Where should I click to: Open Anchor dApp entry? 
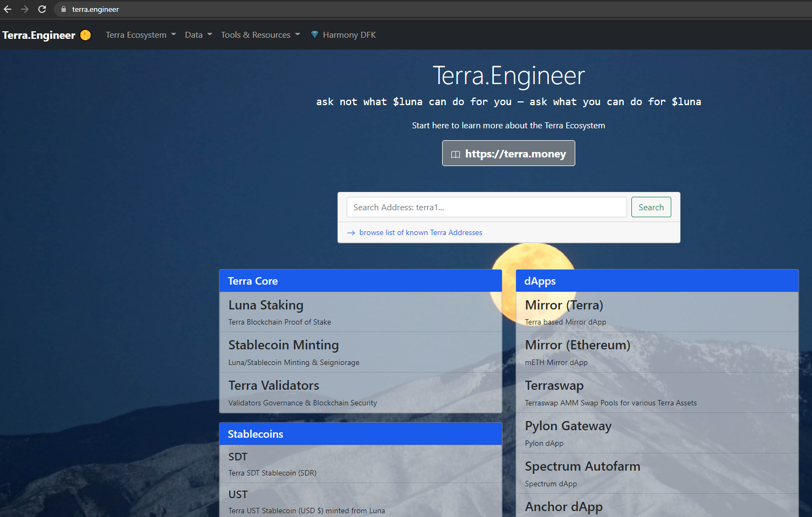657,506
